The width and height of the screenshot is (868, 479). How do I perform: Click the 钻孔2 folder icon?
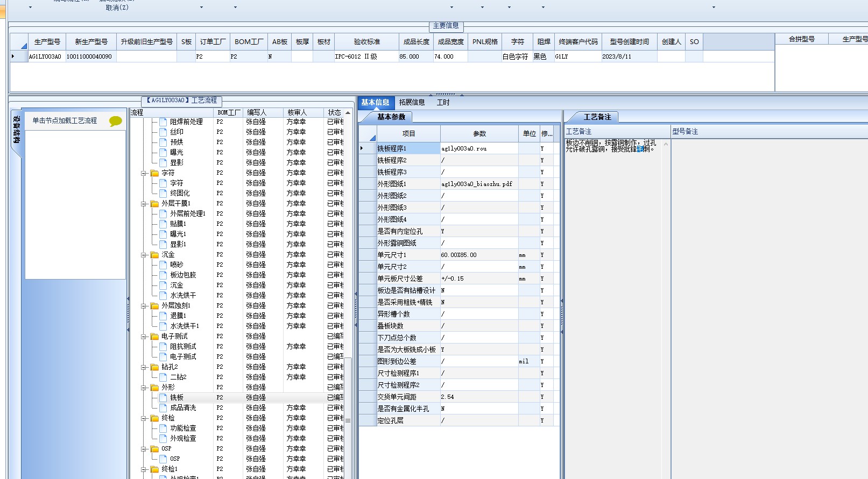pos(155,367)
